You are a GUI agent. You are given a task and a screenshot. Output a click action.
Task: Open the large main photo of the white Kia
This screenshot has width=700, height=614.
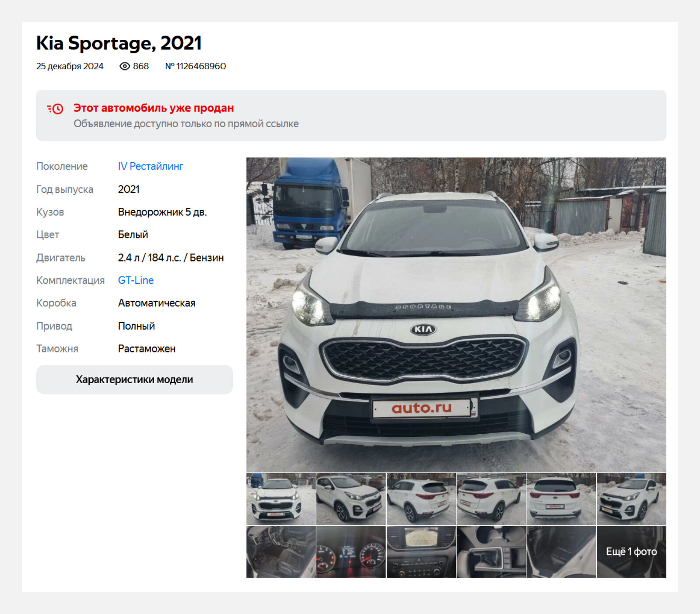[x=456, y=315]
